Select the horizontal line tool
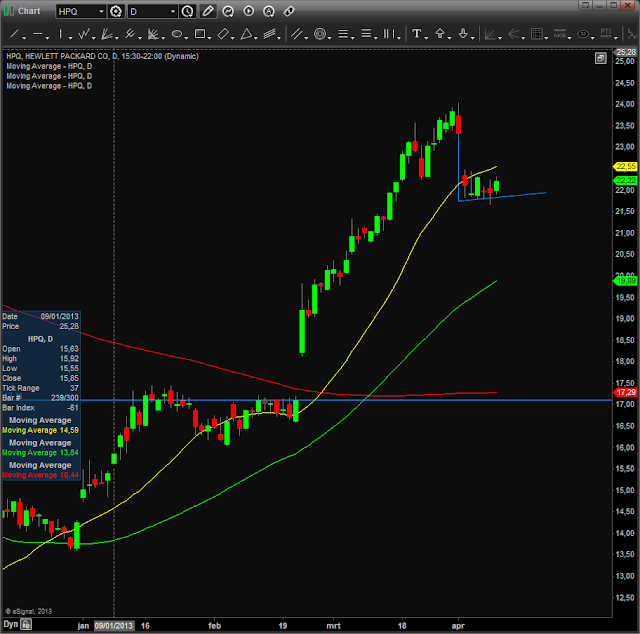Screen dimensions: 640x634 coord(38,34)
